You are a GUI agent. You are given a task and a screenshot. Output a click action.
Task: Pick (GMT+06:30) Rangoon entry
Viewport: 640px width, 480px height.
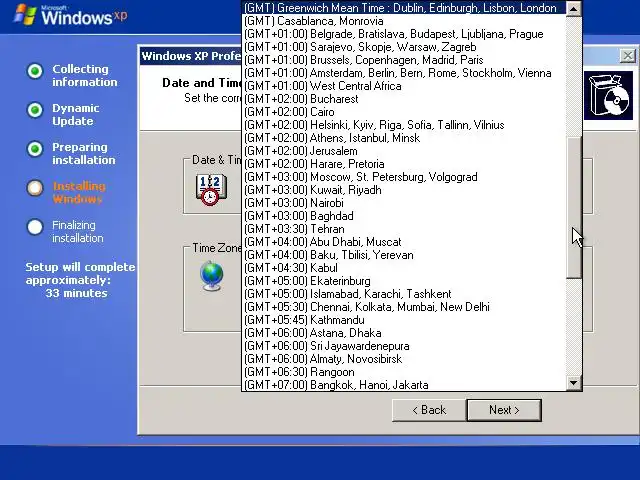coord(404,372)
